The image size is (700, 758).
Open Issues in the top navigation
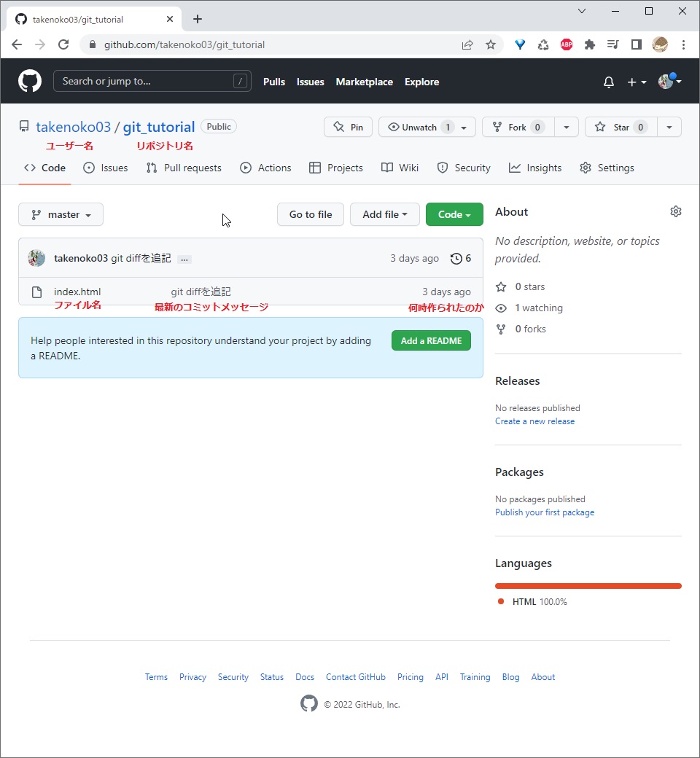pyautogui.click(x=310, y=82)
